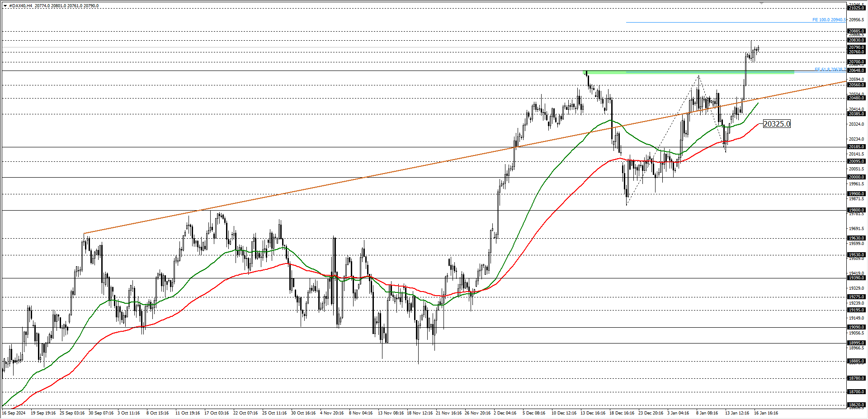The width and height of the screenshot is (868, 419).
Task: Click the FE 100.0 20940.5 Fibonacci label
Action: tap(829, 20)
